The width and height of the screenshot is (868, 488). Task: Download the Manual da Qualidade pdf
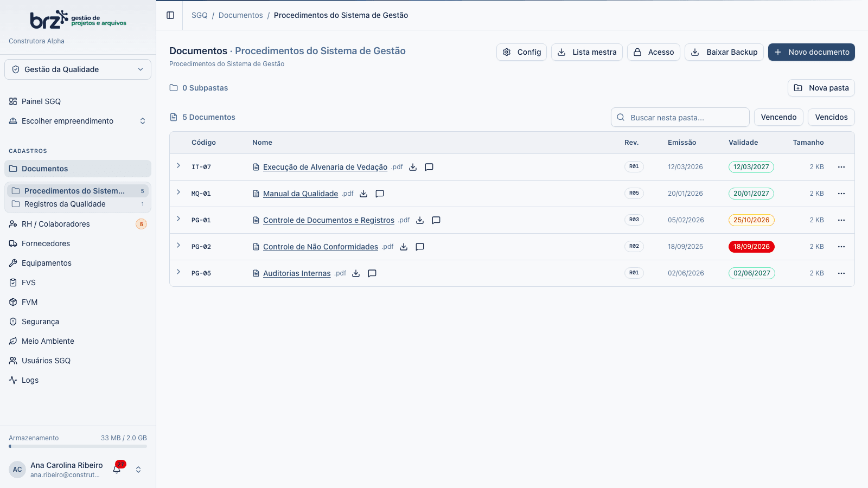tap(363, 194)
